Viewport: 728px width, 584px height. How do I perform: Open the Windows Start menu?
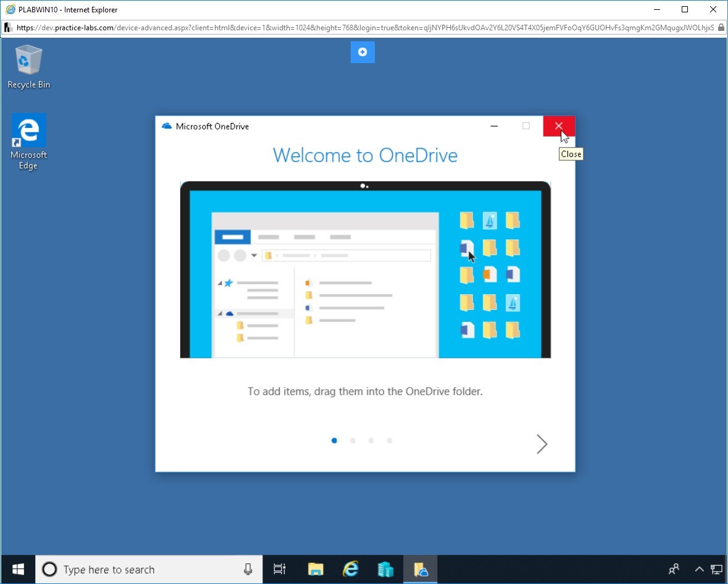[18, 569]
